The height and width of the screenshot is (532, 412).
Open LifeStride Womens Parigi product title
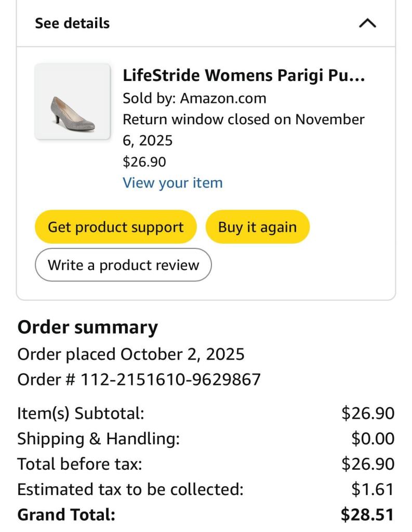pyautogui.click(x=243, y=76)
